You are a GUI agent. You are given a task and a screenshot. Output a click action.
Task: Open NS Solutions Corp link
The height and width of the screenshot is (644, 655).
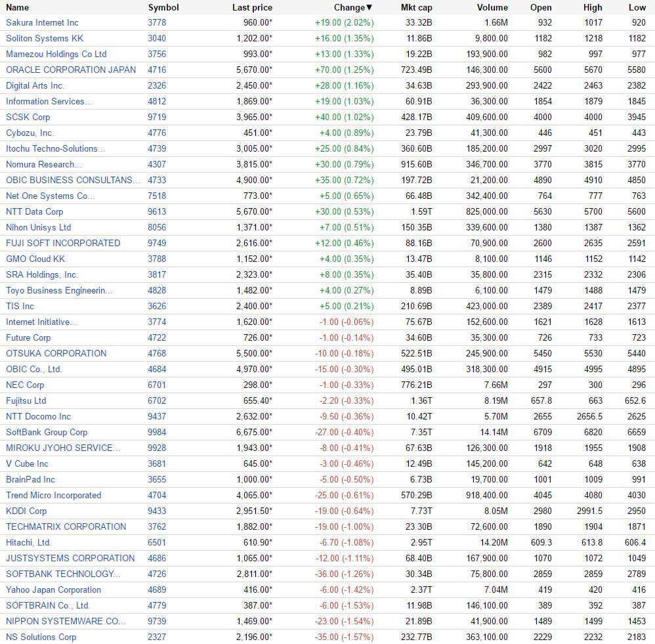coord(41,637)
